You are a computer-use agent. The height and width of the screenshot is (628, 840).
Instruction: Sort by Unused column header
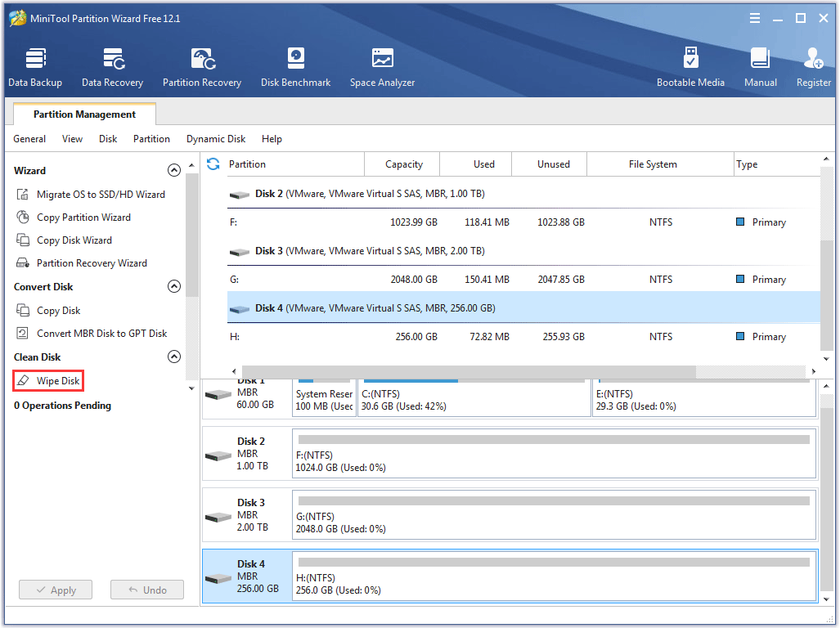549,164
